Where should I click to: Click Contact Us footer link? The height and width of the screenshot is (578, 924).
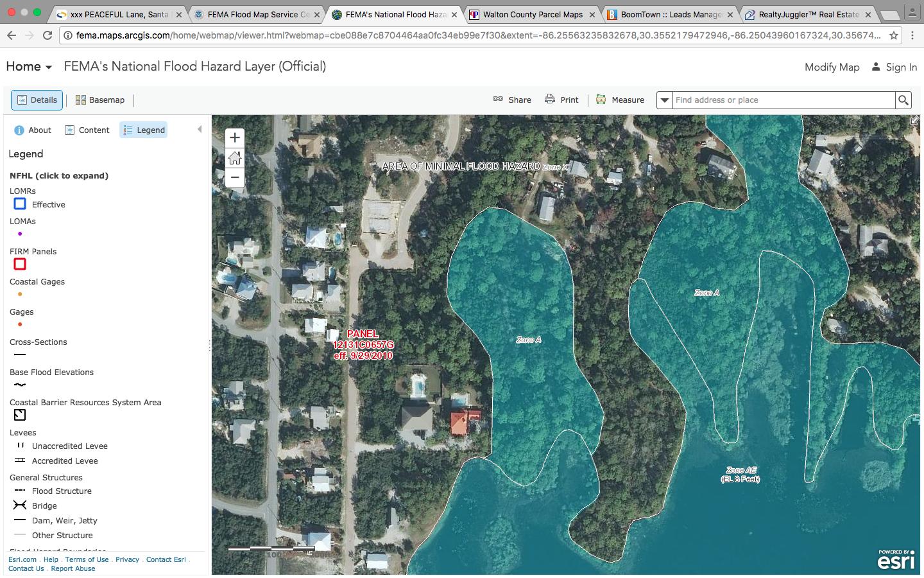pos(26,568)
